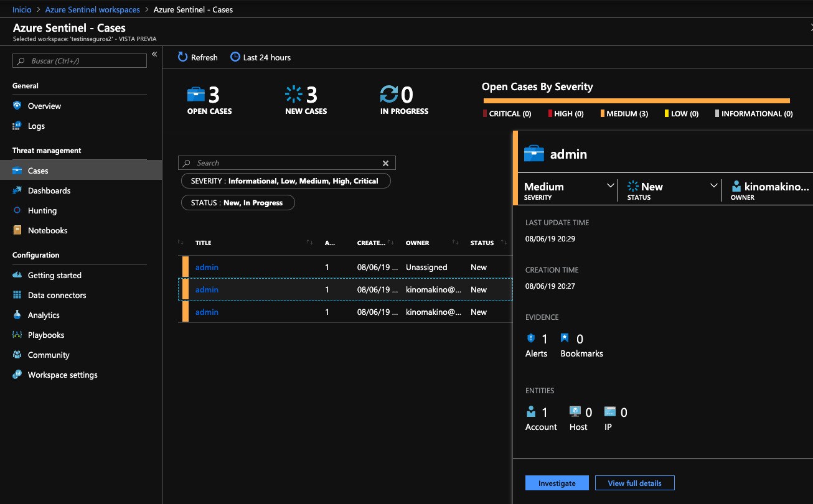
Task: Click the Playbooks icon in sidebar
Action: (17, 335)
